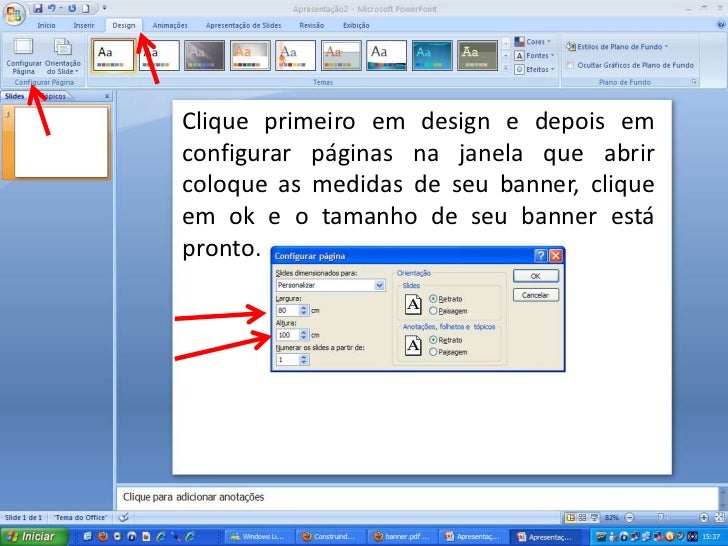The image size is (728, 546).
Task: Open the Cores theme colors dropdown
Action: 534,42
